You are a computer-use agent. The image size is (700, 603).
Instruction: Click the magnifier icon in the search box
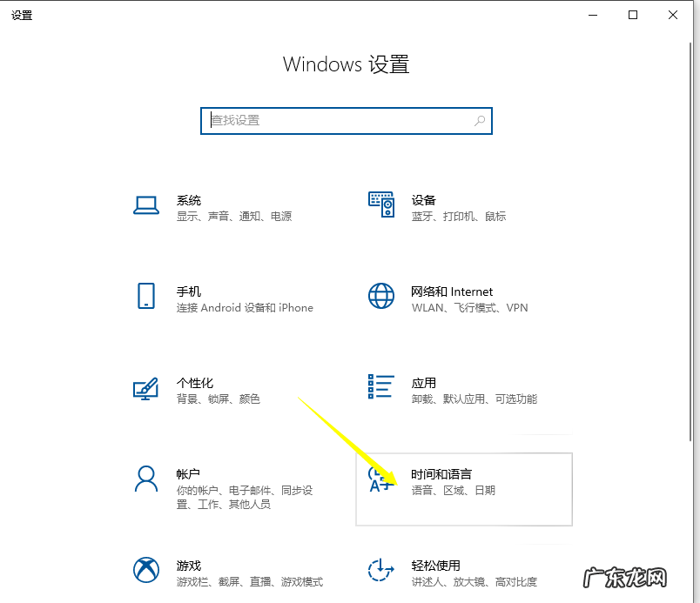[x=480, y=120]
